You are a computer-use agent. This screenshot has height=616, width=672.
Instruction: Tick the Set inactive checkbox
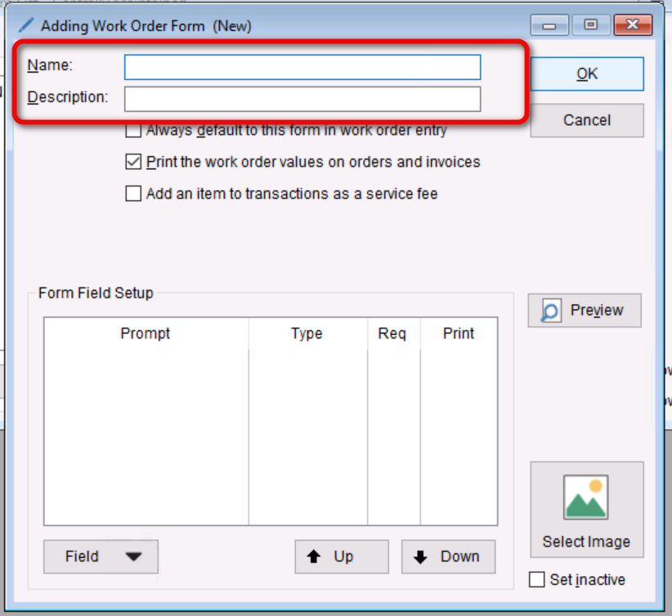pos(537,579)
